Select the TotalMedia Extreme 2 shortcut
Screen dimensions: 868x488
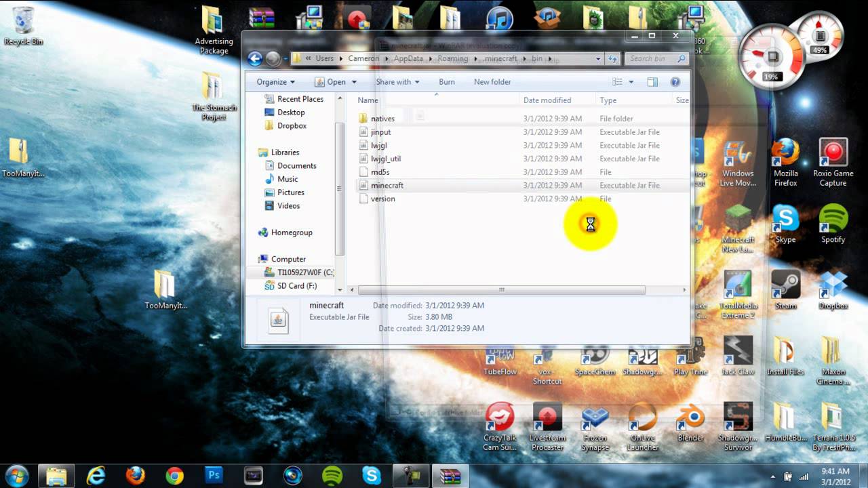[738, 295]
